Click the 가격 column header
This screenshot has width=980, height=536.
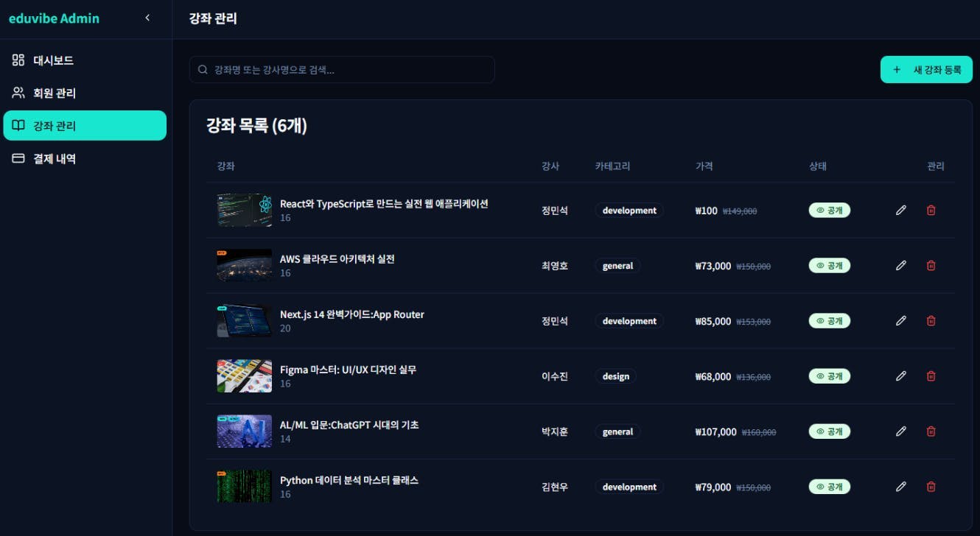[704, 166]
